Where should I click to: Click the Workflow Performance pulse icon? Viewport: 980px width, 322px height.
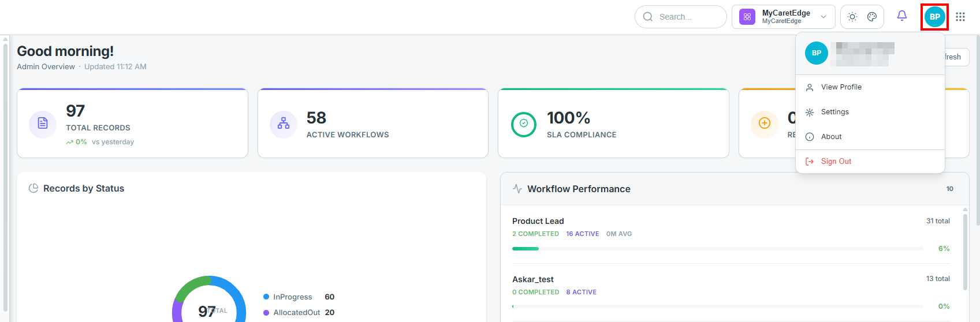pyautogui.click(x=517, y=189)
